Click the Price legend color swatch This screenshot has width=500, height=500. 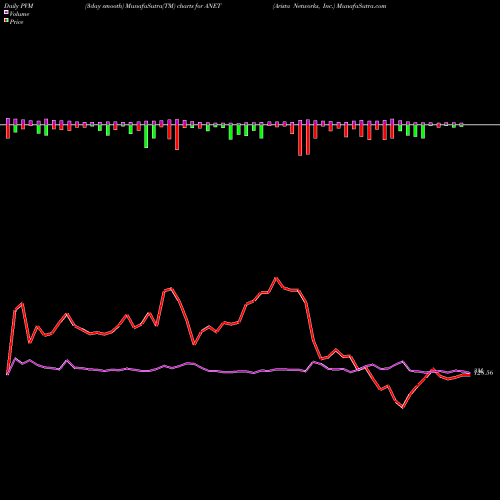coord(6,21)
